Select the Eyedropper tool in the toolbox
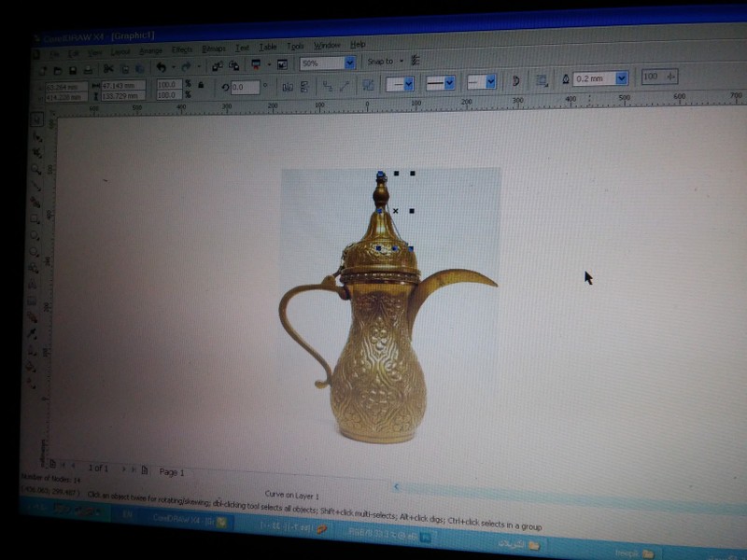The width and height of the screenshot is (747, 560). click(32, 333)
